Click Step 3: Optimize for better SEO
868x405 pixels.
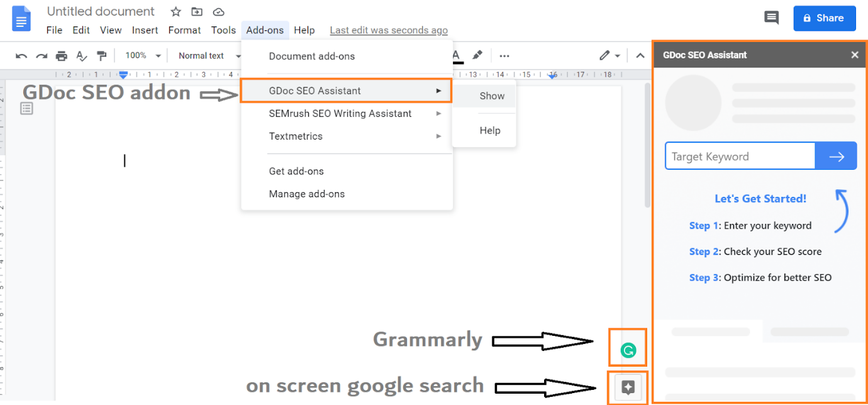[760, 277]
